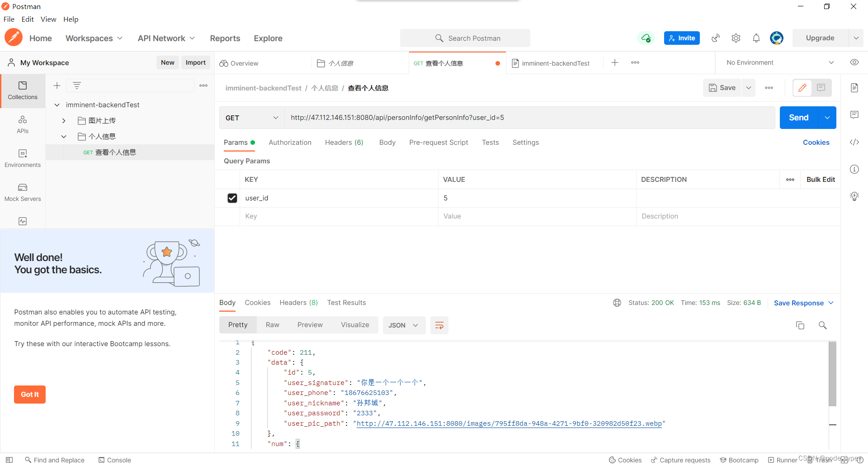Image resolution: width=868 pixels, height=466 pixels.
Task: Open the Save Response dropdown
Action: tap(803, 303)
